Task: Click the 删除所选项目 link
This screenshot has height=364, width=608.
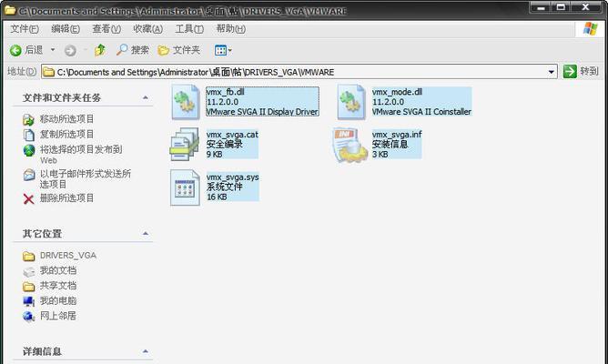Action: click(x=66, y=198)
